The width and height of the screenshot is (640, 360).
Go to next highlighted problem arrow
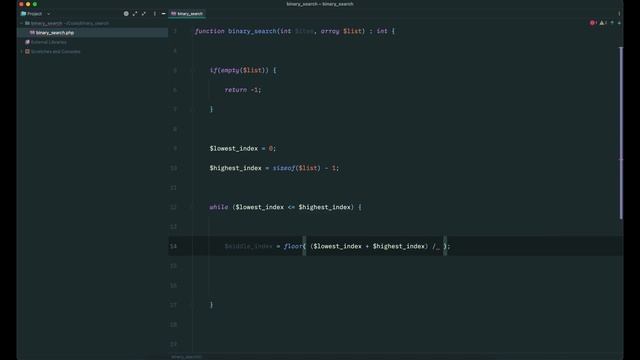coord(619,23)
